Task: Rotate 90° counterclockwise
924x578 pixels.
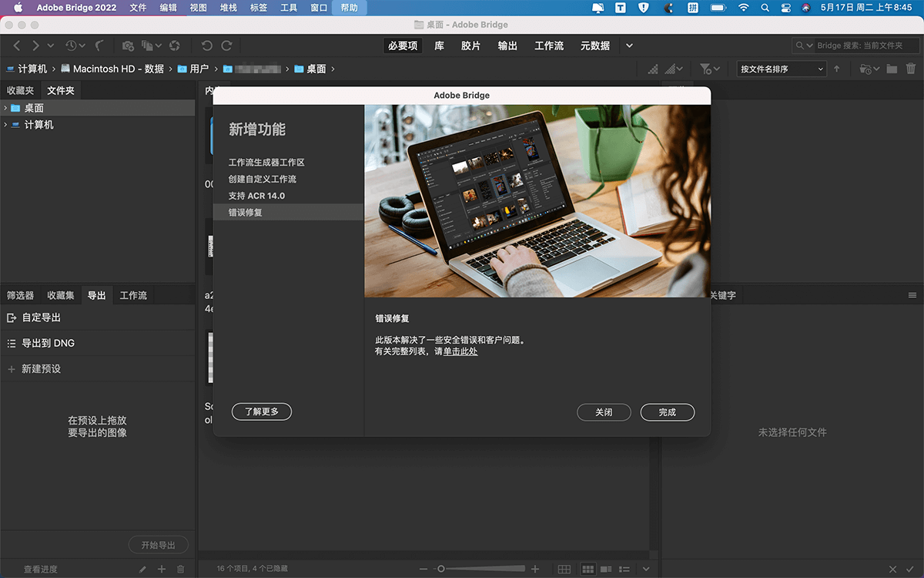Action: [x=206, y=46]
